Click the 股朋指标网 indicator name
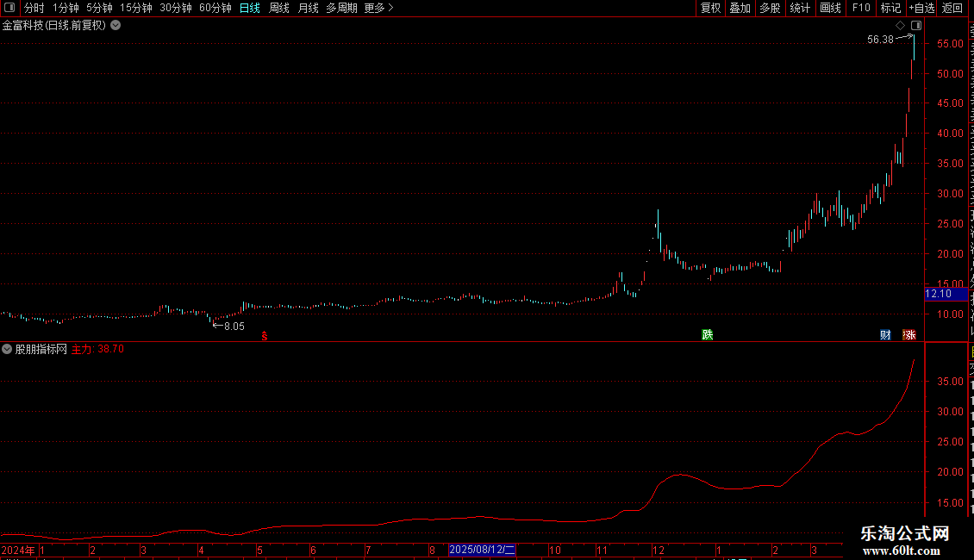 [41, 349]
